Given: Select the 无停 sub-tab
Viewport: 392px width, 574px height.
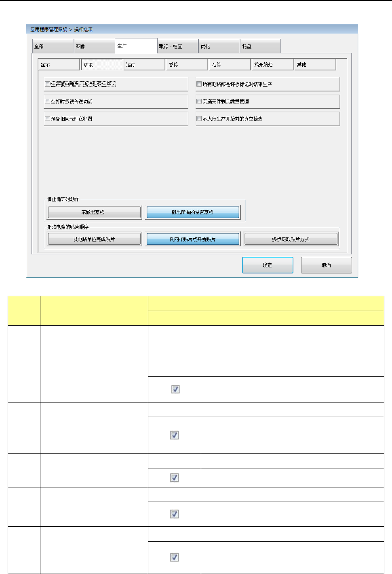Looking at the screenshot, I should 230,64.
